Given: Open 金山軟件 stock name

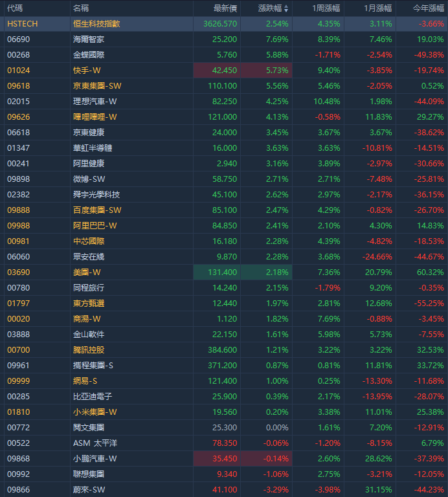Looking at the screenshot, I should 89,335.
